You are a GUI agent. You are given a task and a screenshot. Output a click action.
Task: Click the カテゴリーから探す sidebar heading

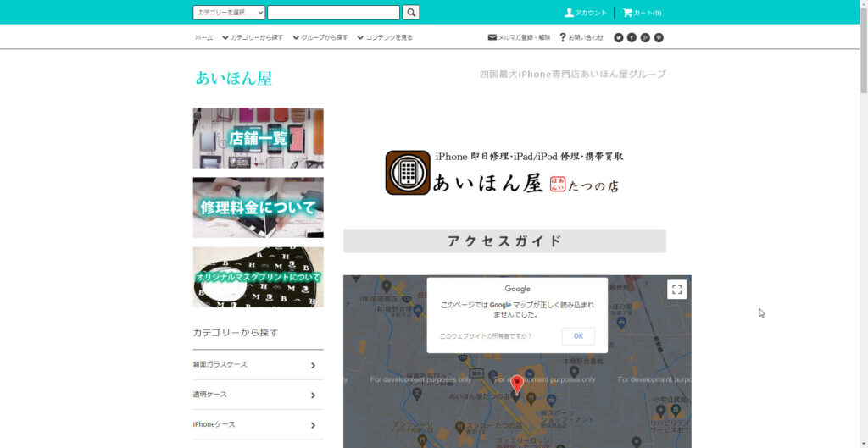(236, 333)
